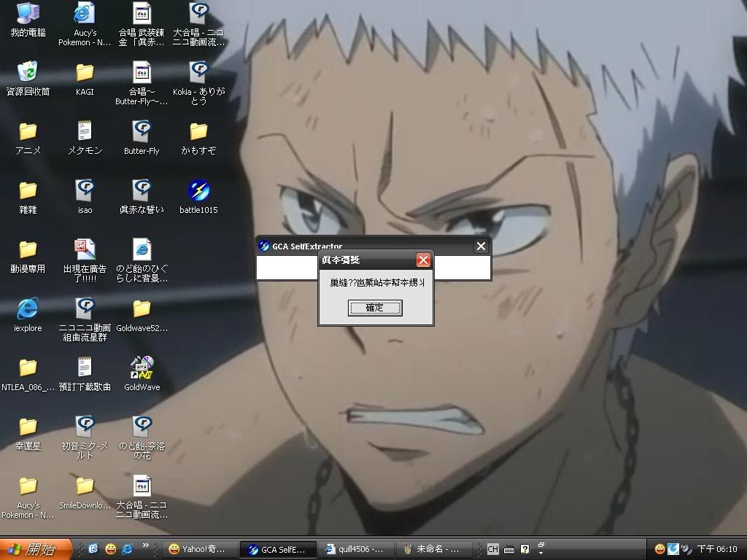
Task: Switch to the GCA SelfE... taskbar window
Action: point(278,549)
